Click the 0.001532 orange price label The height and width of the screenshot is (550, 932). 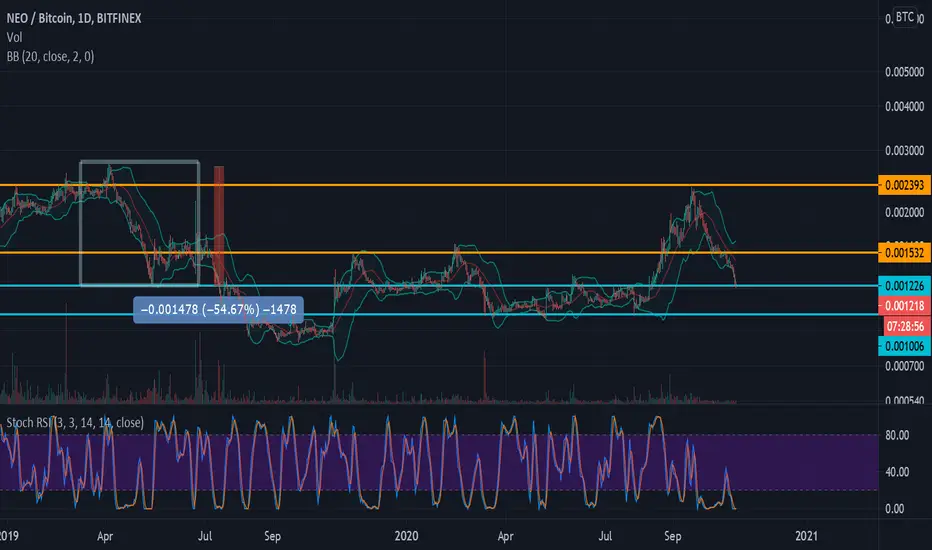pos(904,253)
